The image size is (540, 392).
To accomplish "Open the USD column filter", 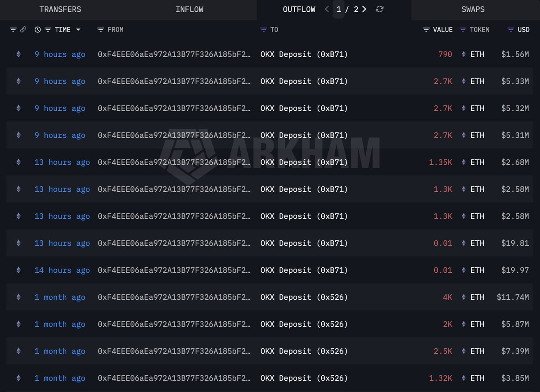I will 510,30.
